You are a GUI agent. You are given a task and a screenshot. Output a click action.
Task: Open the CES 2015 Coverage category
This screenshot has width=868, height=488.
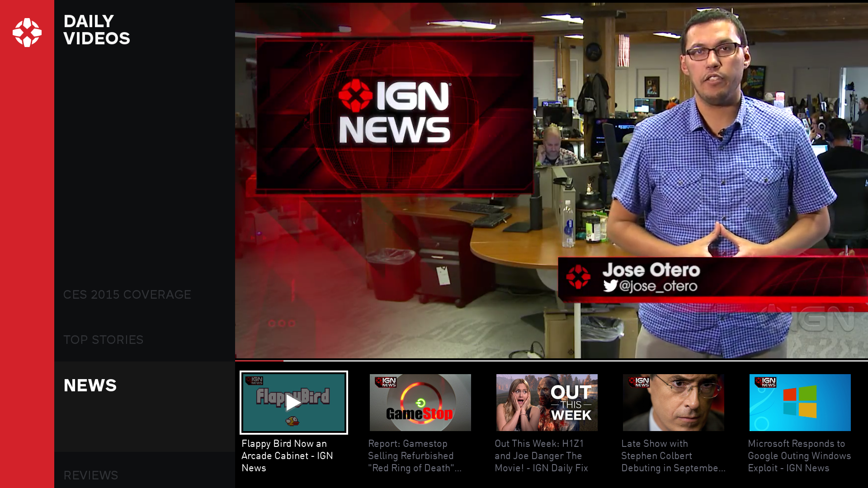(127, 295)
